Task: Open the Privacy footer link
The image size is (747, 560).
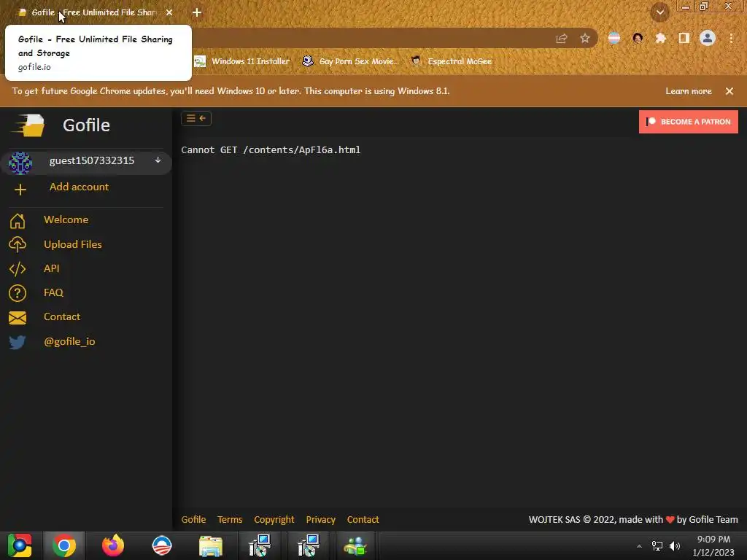Action: point(321,519)
